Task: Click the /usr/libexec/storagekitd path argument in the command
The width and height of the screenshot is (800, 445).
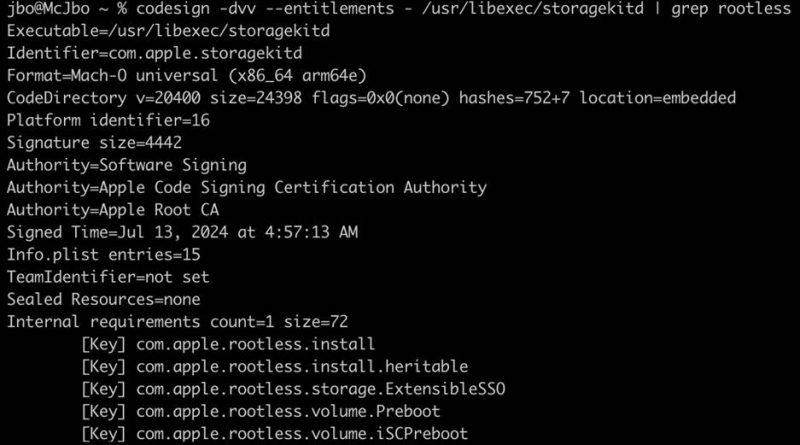Action: [x=533, y=9]
